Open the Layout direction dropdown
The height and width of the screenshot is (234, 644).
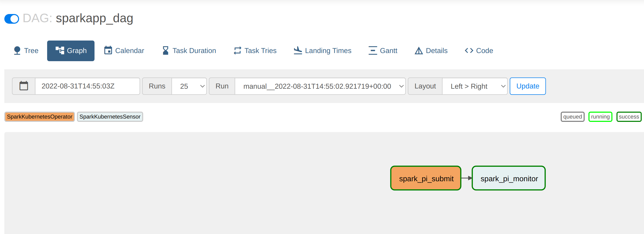pyautogui.click(x=475, y=86)
